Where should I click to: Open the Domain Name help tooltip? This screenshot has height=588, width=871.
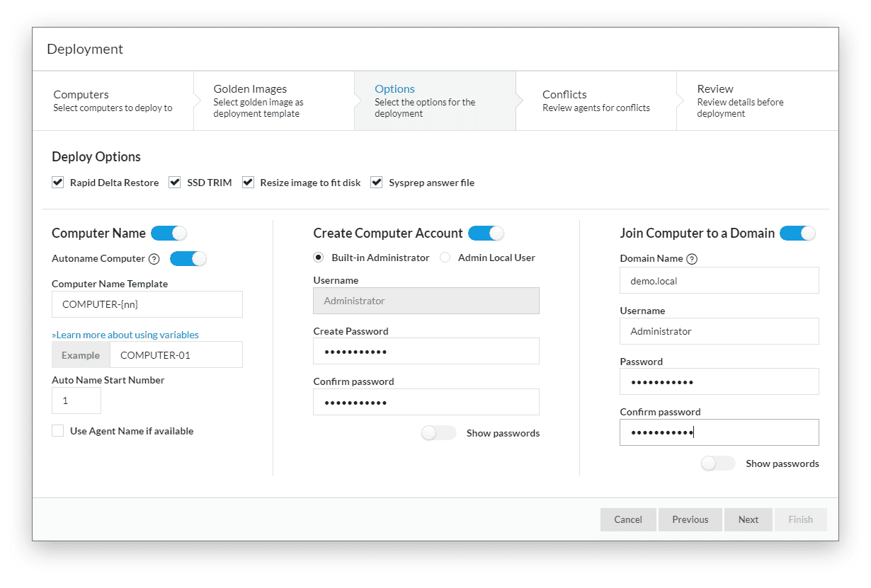point(690,258)
